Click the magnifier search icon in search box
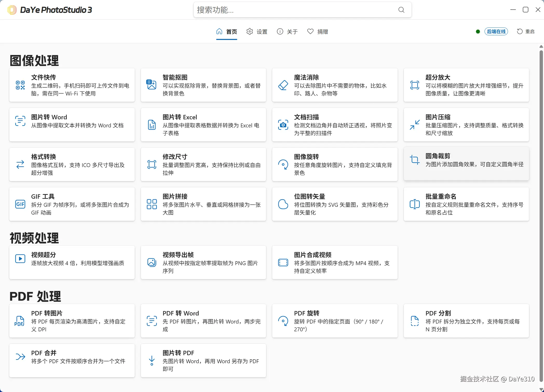This screenshot has height=392, width=544. [x=401, y=10]
